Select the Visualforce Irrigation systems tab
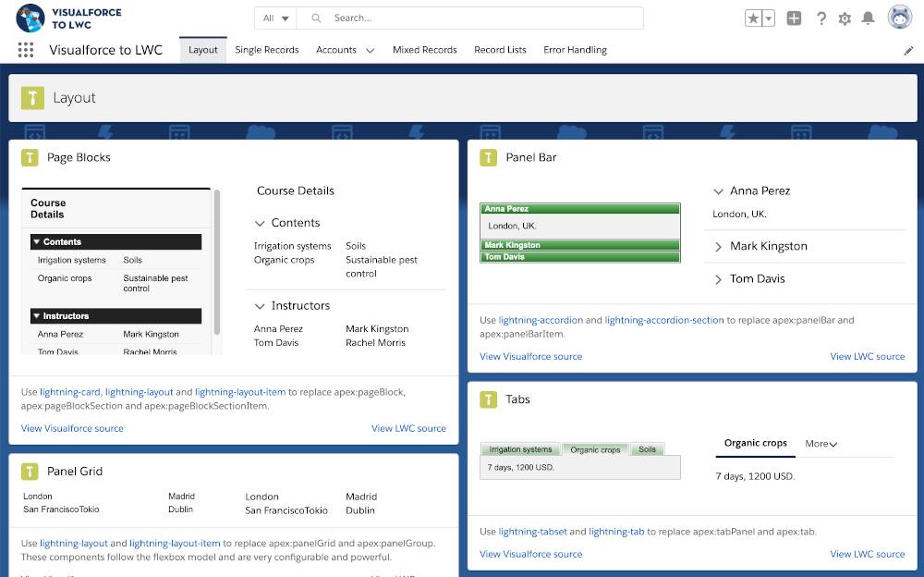 click(x=520, y=449)
